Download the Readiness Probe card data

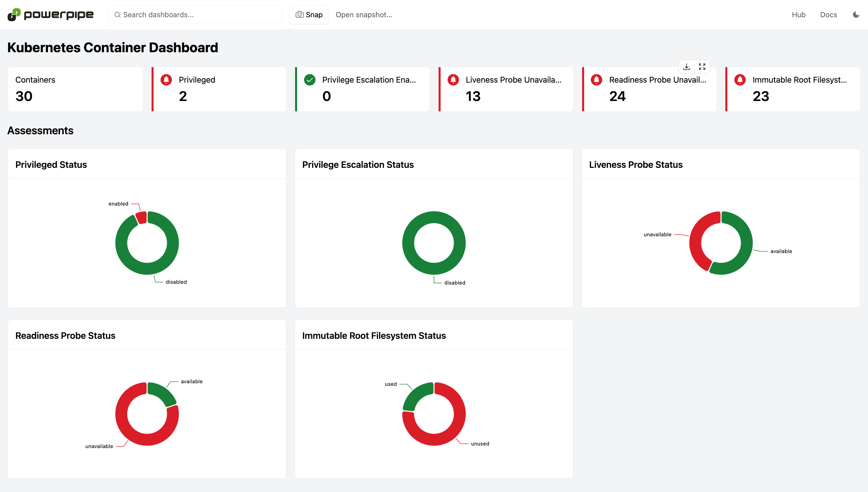coord(687,67)
